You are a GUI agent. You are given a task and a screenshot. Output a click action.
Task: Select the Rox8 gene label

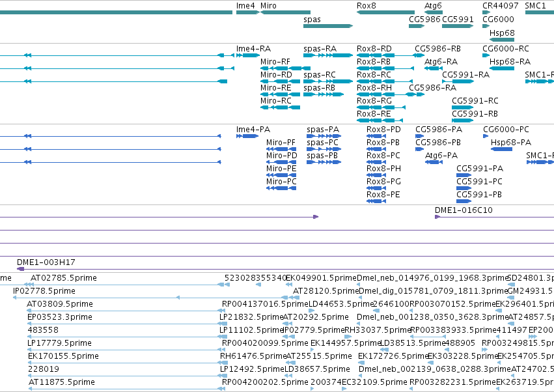coord(367,6)
